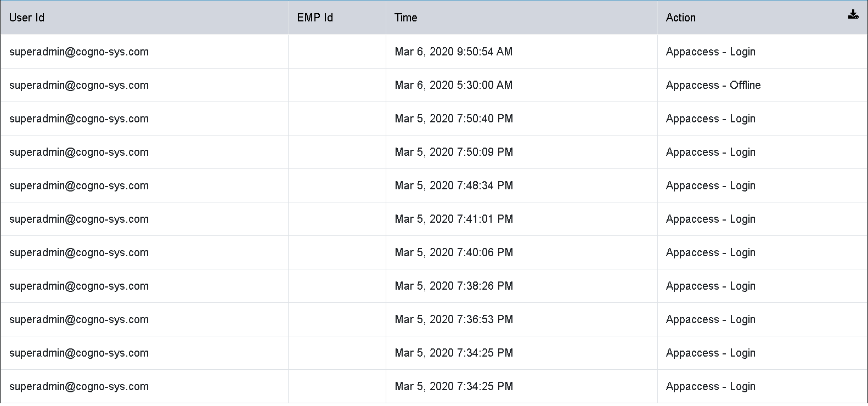The image size is (868, 406).
Task: Select the Appaccess - Offline action entry
Action: pyautogui.click(x=713, y=85)
